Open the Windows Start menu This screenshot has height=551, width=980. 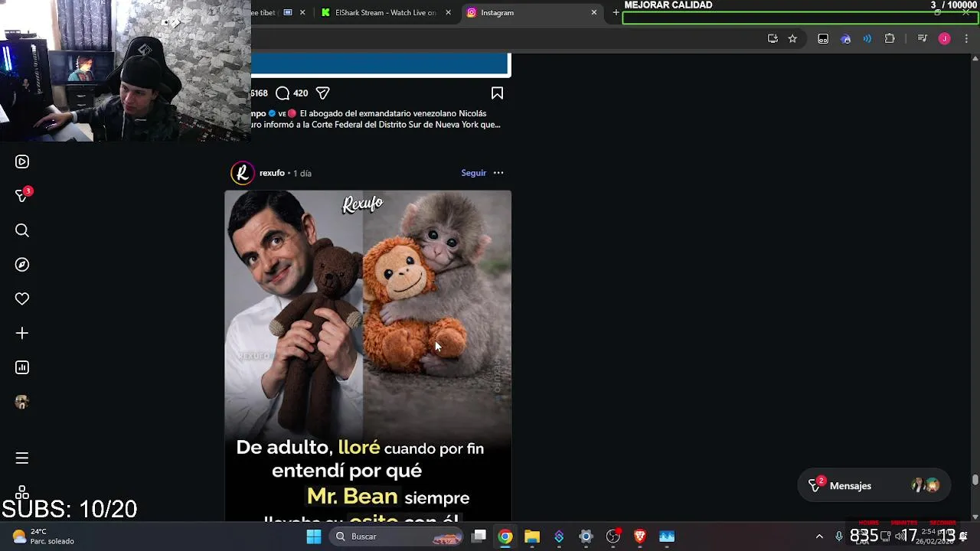tap(314, 536)
